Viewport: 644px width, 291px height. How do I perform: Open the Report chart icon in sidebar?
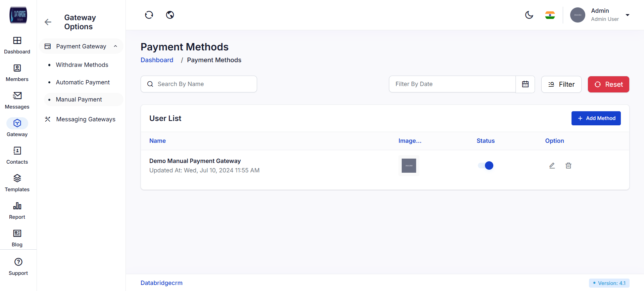[17, 206]
